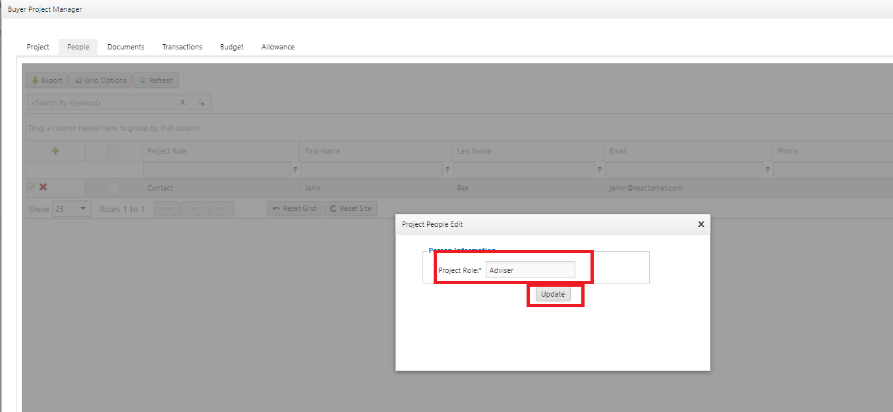This screenshot has width=893, height=412.
Task: Click the green plus add-row icon
Action: tap(55, 151)
